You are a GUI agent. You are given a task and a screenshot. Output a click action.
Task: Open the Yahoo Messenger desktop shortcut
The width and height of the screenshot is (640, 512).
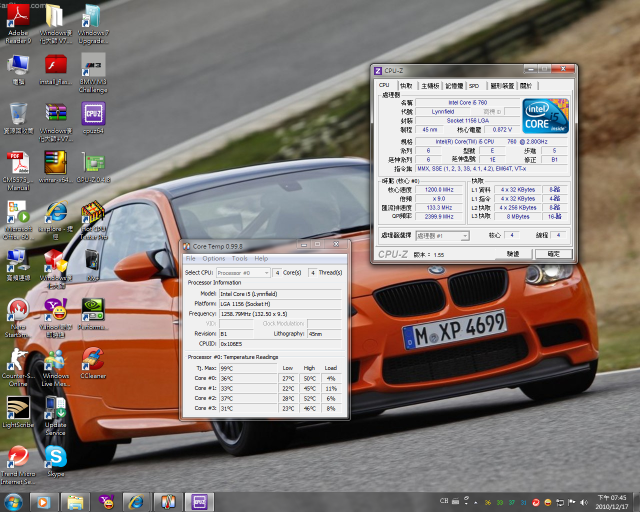coord(56,318)
